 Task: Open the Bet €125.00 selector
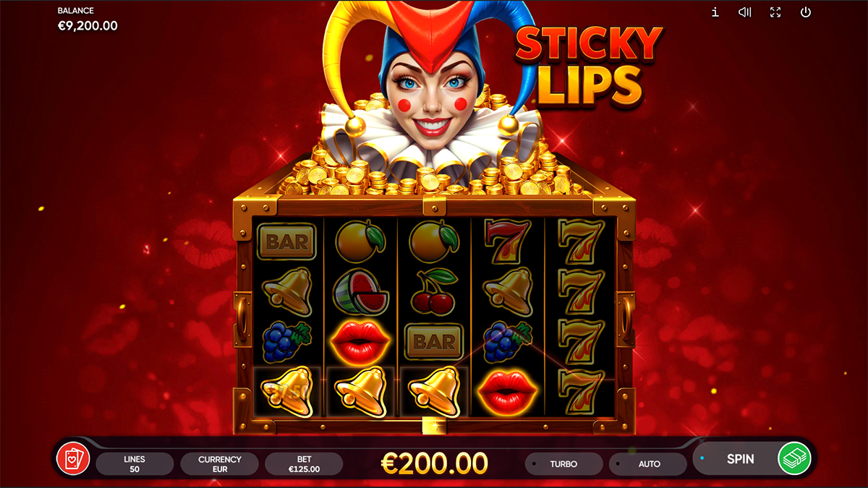(x=304, y=463)
